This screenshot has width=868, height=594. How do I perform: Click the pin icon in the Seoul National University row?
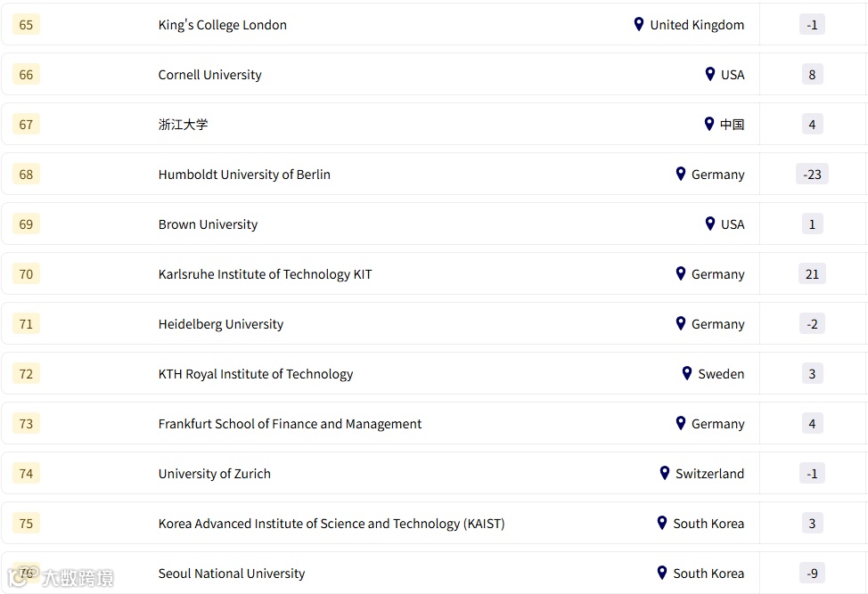pos(661,573)
